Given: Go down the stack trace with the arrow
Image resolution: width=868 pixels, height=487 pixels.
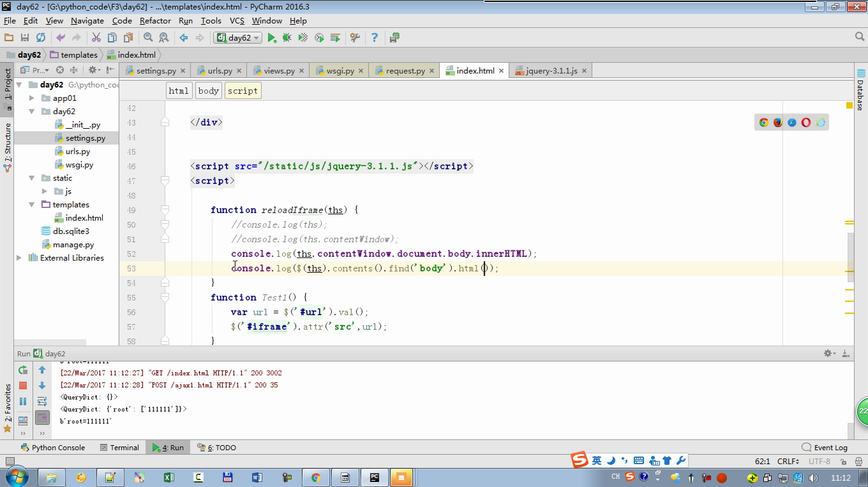Looking at the screenshot, I should pos(42,386).
